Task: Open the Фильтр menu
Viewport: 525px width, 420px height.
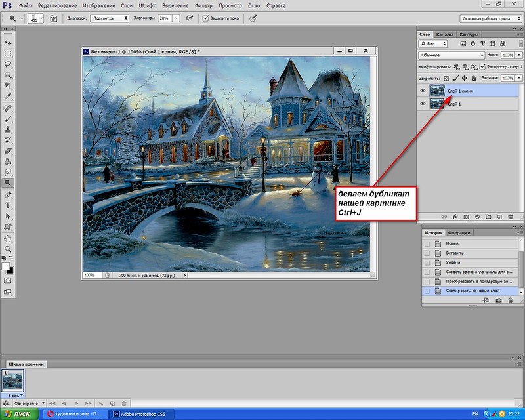Action: pos(203,5)
